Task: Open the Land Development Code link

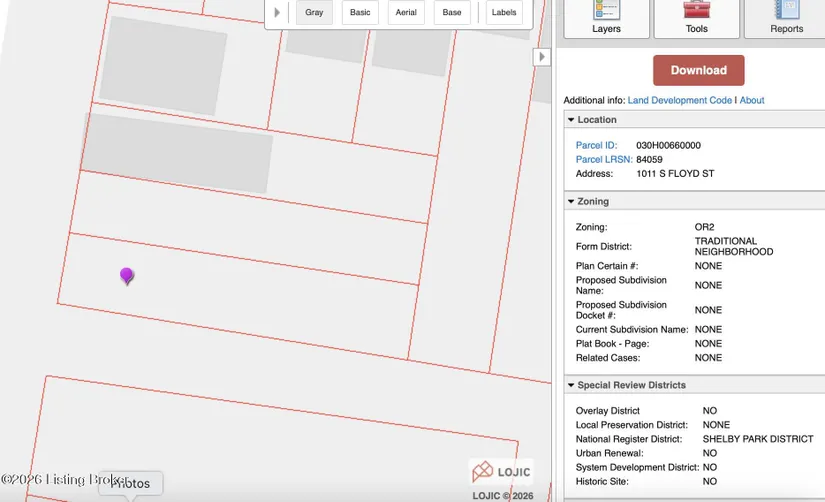Action: 679,100
